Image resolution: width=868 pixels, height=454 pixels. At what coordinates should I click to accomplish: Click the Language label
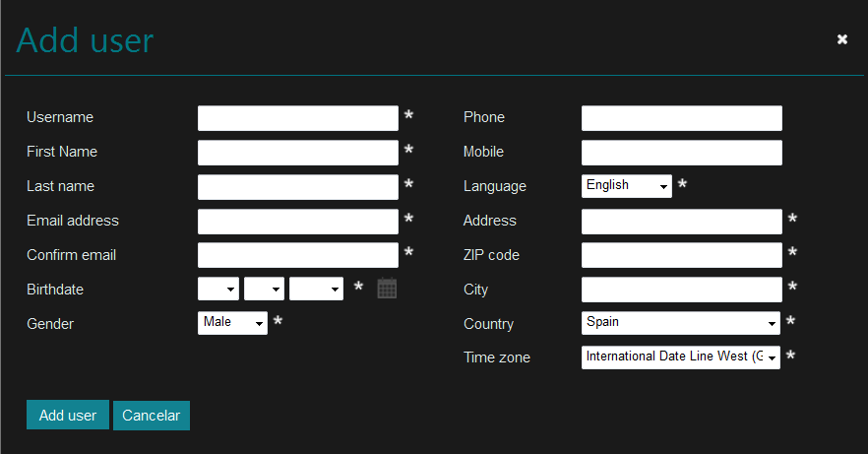point(494,186)
